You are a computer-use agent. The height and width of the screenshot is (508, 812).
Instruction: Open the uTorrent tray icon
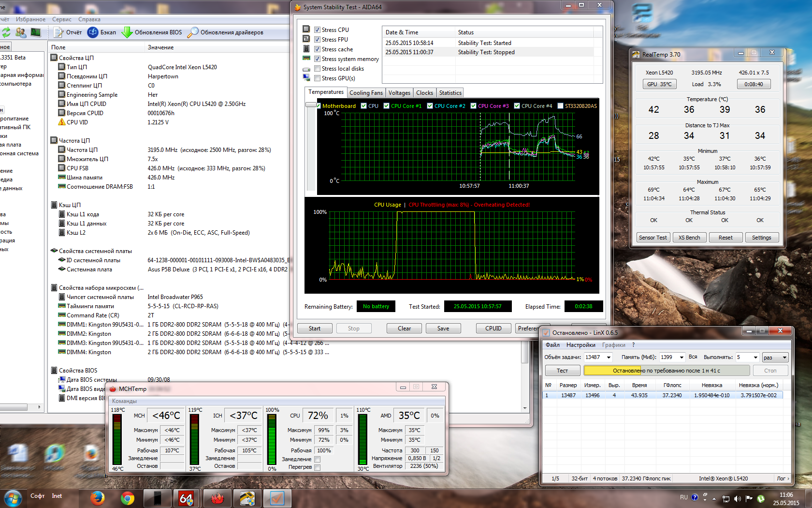pyautogui.click(x=761, y=498)
